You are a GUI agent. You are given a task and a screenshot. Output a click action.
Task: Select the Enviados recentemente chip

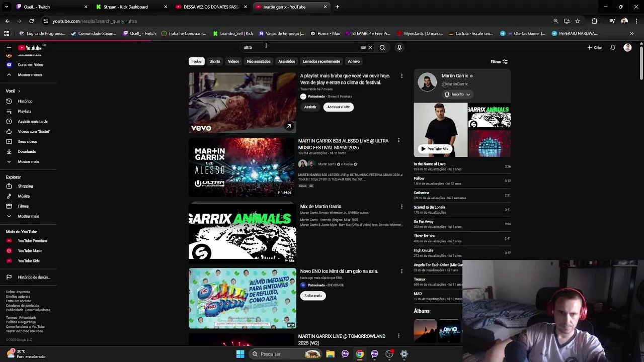pos(321,61)
